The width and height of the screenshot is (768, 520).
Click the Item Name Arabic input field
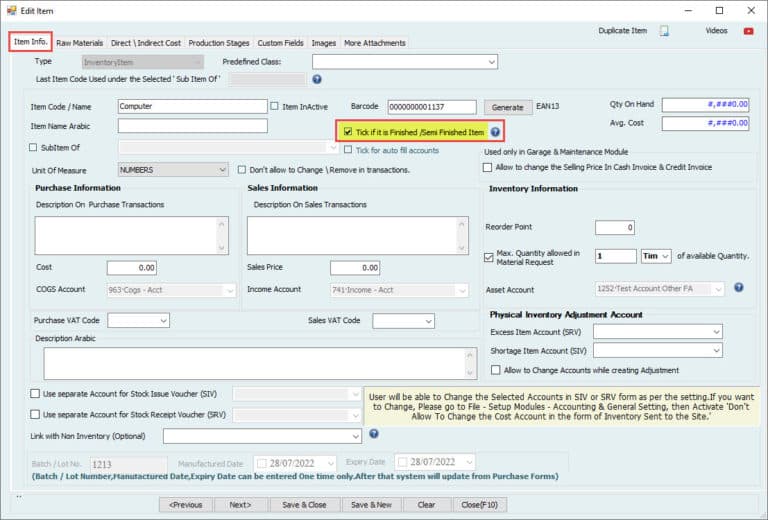192,126
